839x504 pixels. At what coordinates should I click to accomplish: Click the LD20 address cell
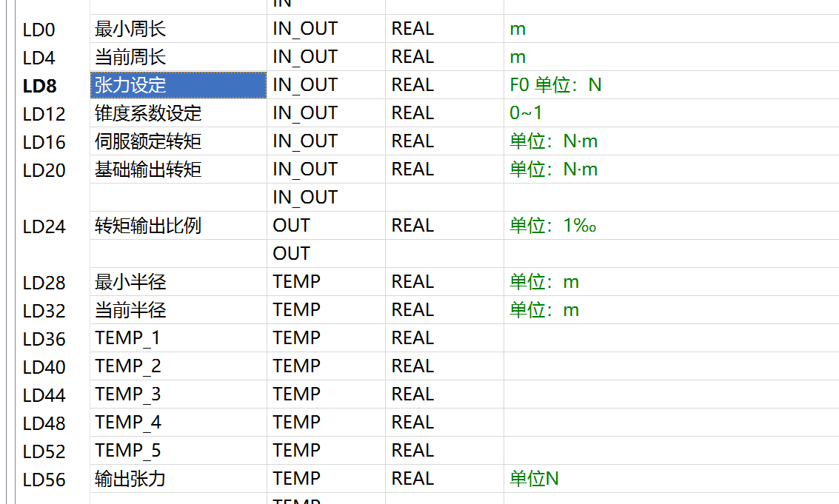click(x=44, y=170)
